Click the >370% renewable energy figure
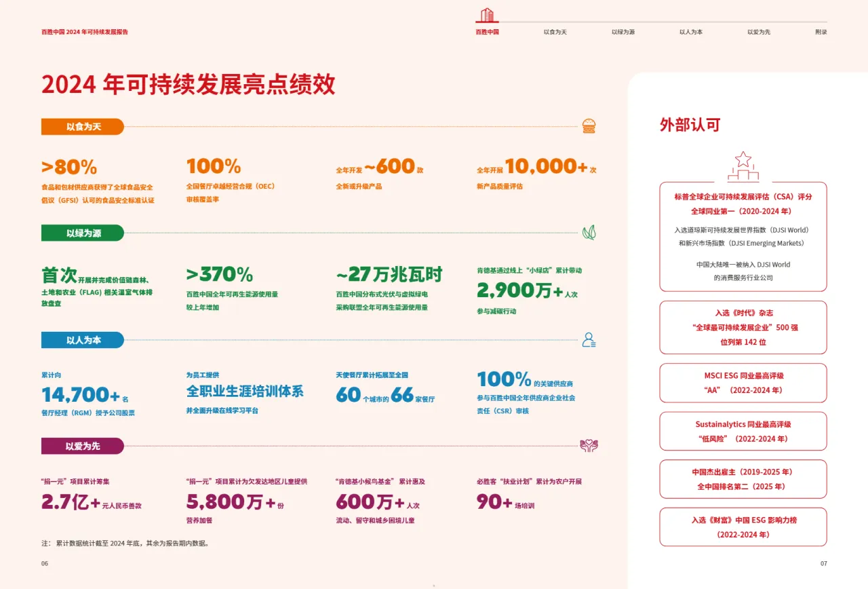 (x=220, y=274)
